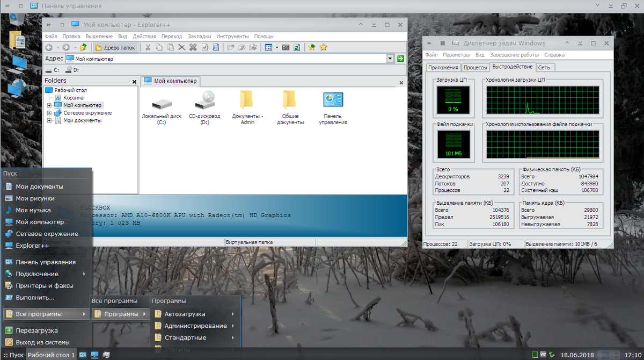The height and width of the screenshot is (360, 644).
Task: Open the address bar dropdown arrow
Action: point(390,59)
